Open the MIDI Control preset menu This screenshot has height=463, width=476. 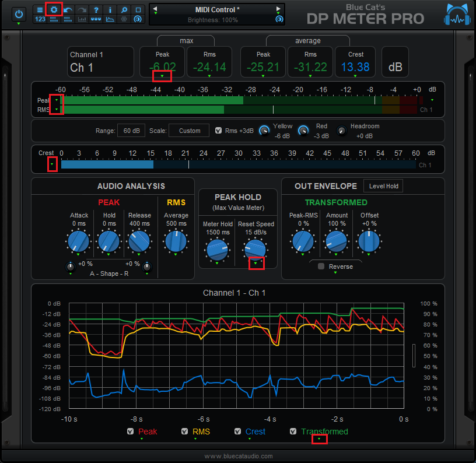[217, 10]
